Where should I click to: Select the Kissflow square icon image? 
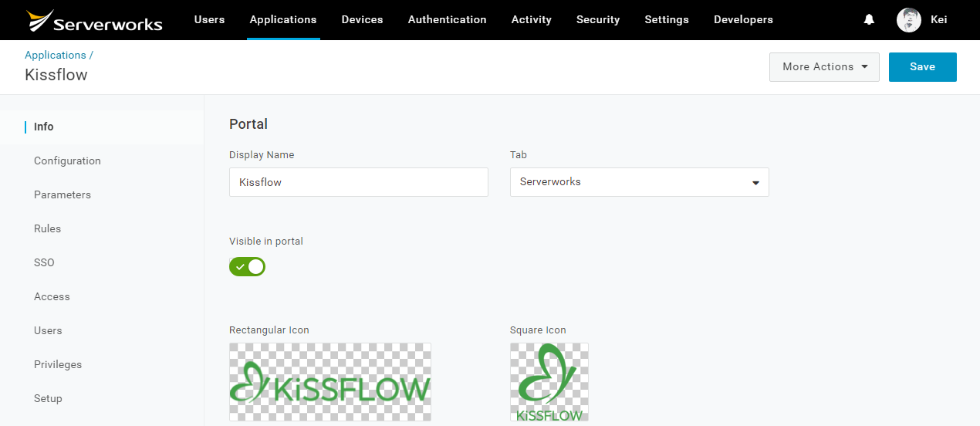549,382
